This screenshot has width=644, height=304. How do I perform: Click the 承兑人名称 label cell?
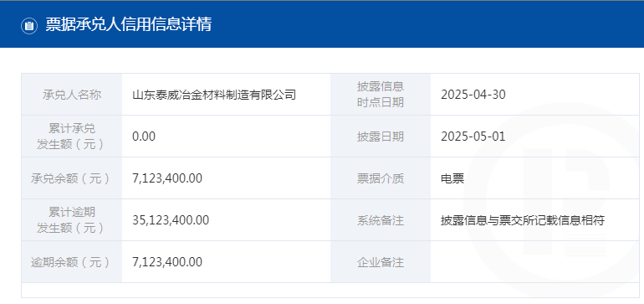pos(72,95)
